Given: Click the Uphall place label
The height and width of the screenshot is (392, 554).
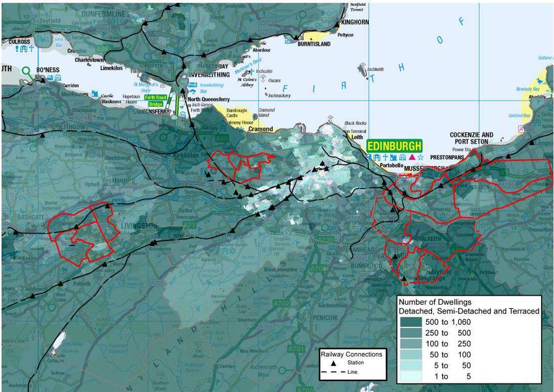Looking at the screenshot, I should click(x=92, y=184).
